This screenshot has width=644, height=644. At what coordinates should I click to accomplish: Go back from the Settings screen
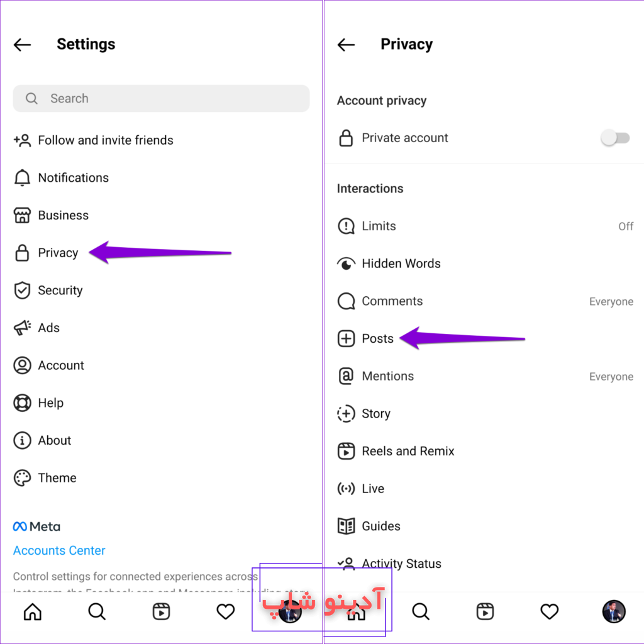22,45
